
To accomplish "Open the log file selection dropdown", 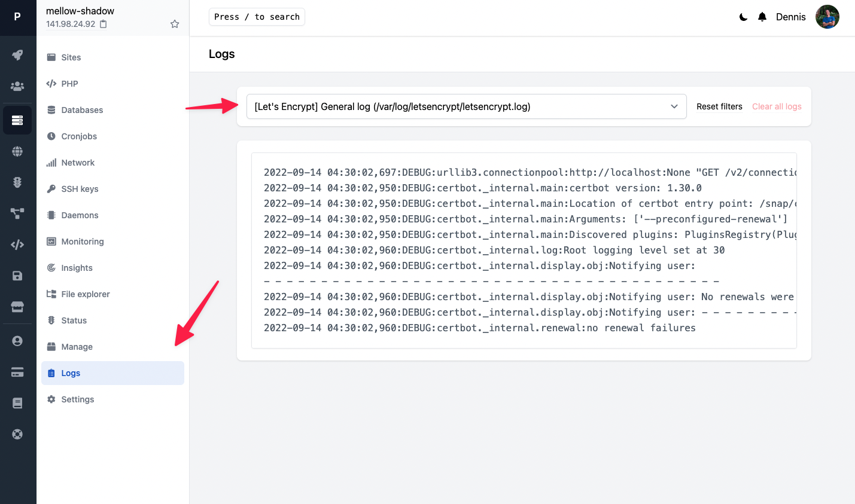I will [466, 106].
